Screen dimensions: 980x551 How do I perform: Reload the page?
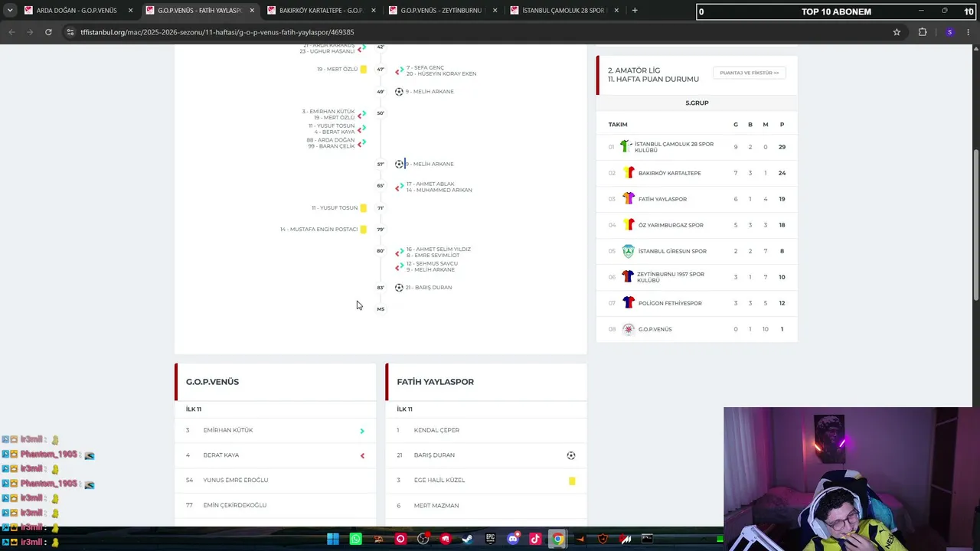tap(48, 32)
